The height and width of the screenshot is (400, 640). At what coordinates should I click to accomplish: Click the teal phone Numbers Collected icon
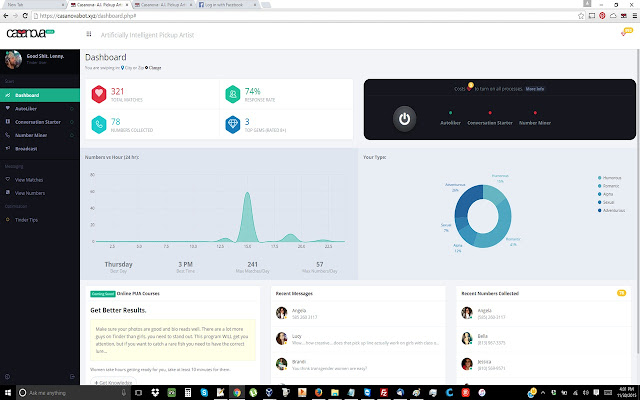[x=99, y=125]
